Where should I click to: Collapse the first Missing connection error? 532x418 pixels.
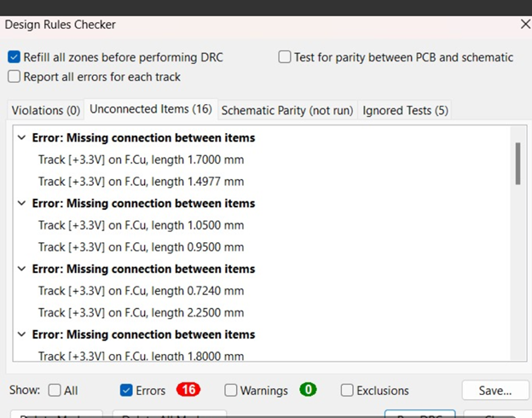[21, 137]
